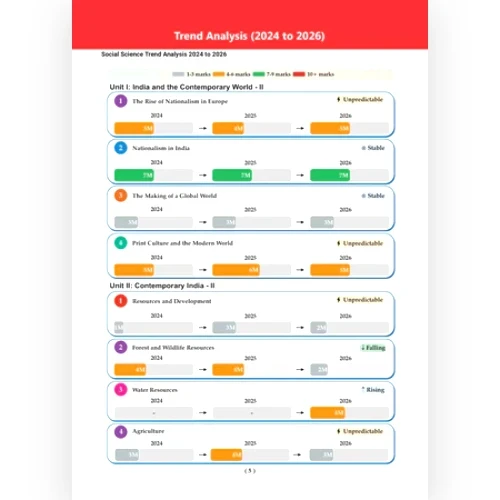Click the pink number 3 badge for Water Resources
500x500 pixels.
[121, 389]
